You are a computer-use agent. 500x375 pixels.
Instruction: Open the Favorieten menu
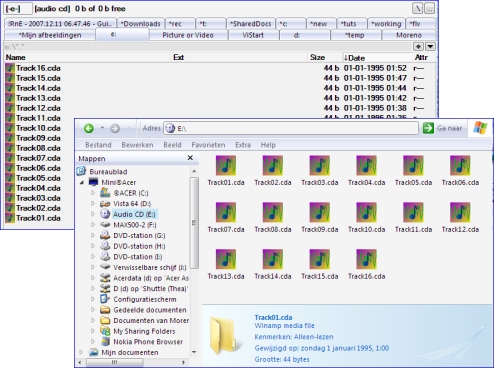(208, 145)
